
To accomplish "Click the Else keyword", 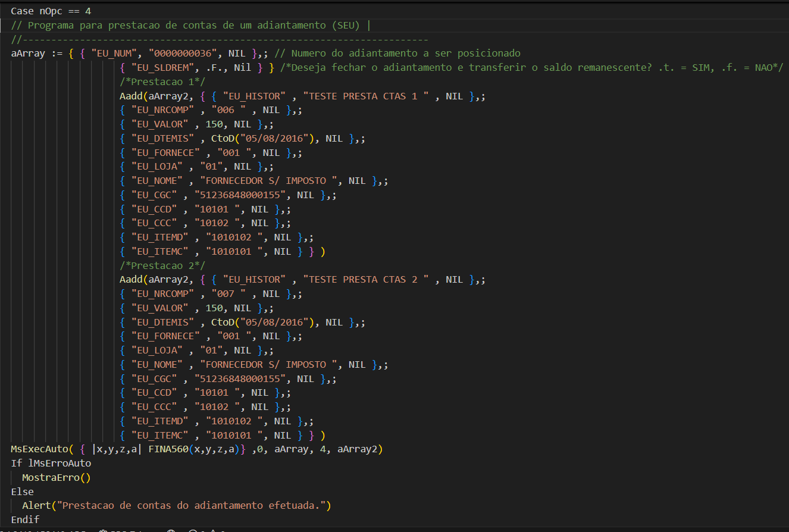I will click(x=22, y=492).
